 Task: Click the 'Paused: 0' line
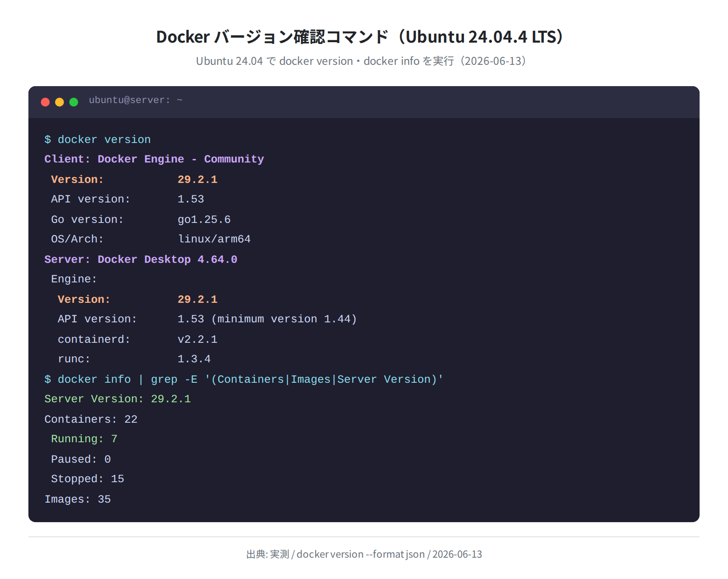pos(81,459)
